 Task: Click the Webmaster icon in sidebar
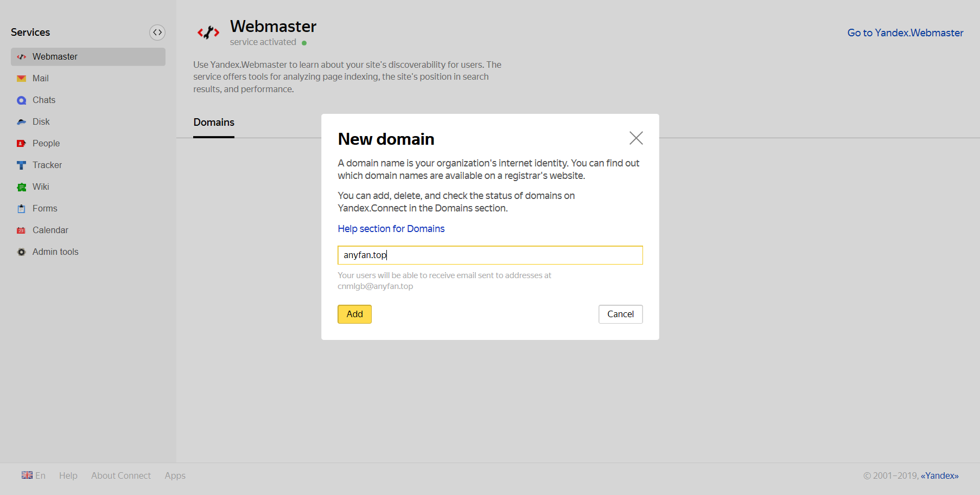pos(22,57)
